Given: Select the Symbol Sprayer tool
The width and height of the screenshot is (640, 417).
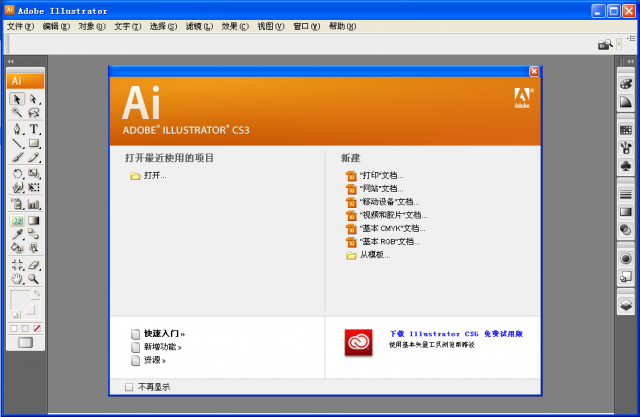Looking at the screenshot, I should coord(17,204).
